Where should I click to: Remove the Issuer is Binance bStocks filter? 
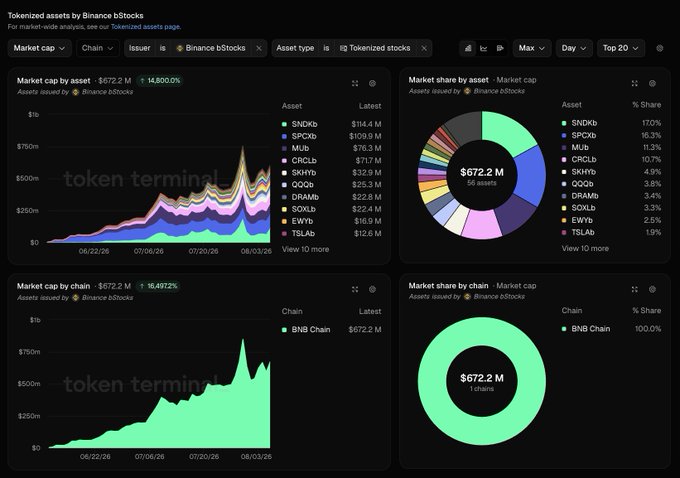point(259,48)
